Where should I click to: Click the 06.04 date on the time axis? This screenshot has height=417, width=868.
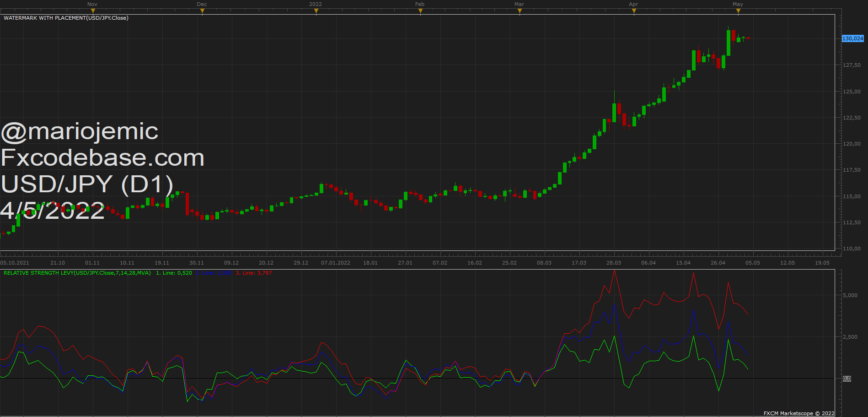pos(648,263)
